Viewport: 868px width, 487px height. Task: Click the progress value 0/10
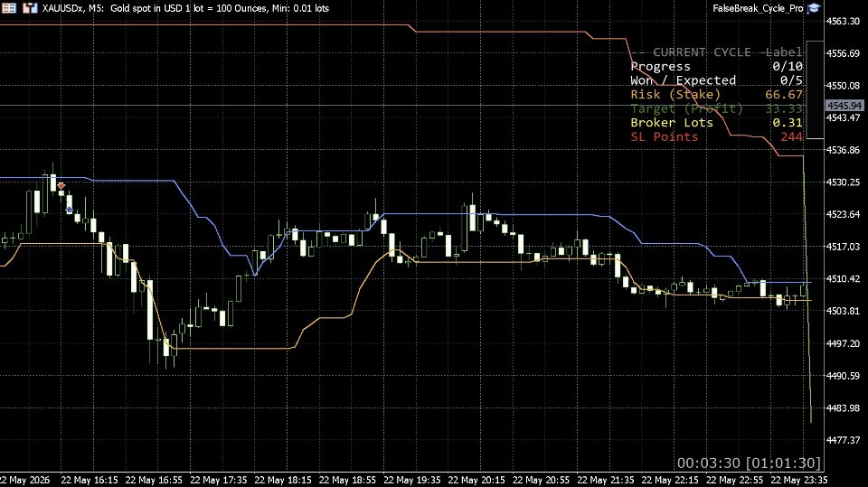(x=788, y=67)
